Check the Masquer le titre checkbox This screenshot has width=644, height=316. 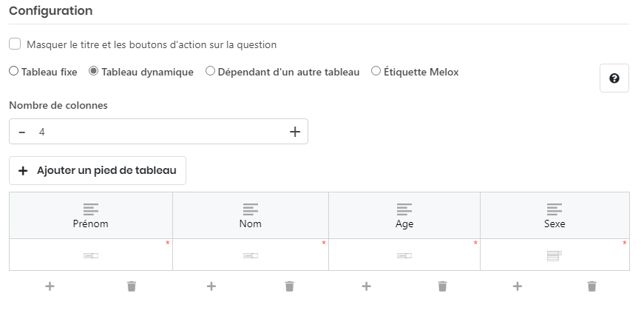point(15,44)
